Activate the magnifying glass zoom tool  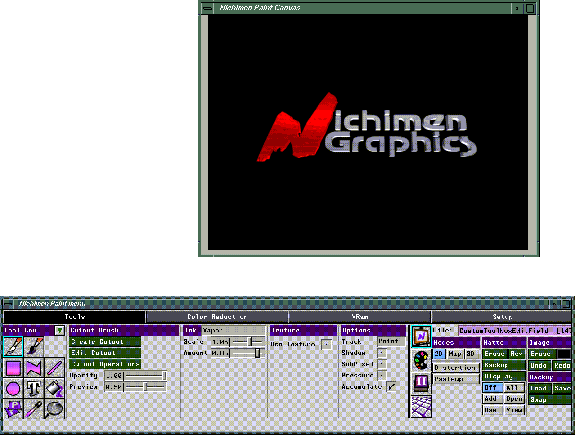pos(55,409)
